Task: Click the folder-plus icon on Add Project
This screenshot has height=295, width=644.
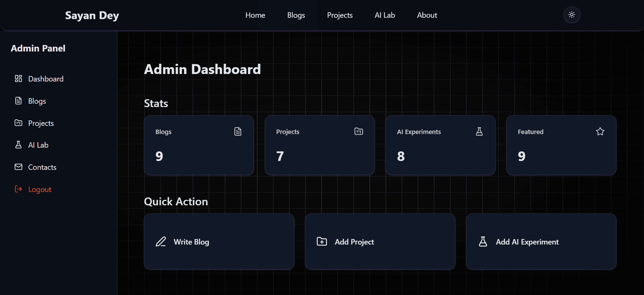Action: (322, 242)
